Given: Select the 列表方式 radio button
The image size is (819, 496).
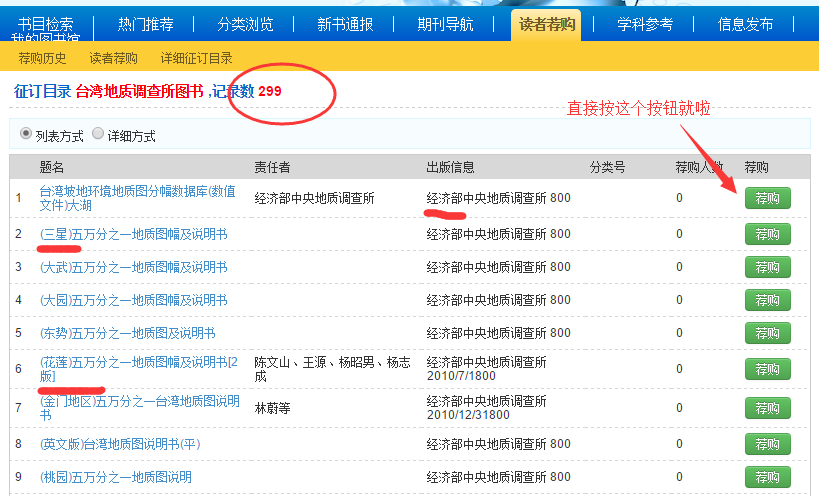Looking at the screenshot, I should (25, 134).
